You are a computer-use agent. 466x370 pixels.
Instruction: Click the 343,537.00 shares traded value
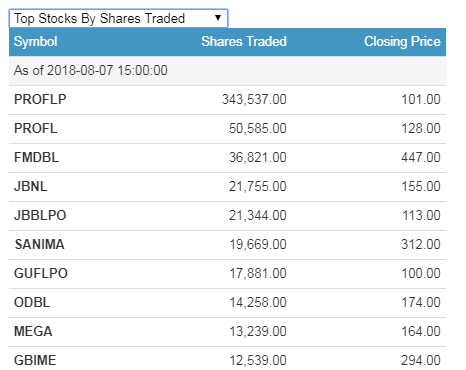point(254,99)
